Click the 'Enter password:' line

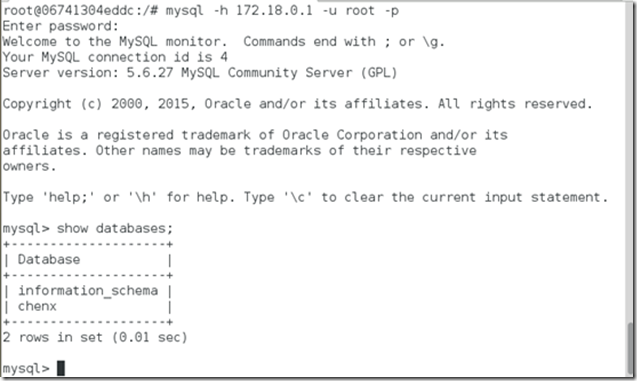(61, 26)
